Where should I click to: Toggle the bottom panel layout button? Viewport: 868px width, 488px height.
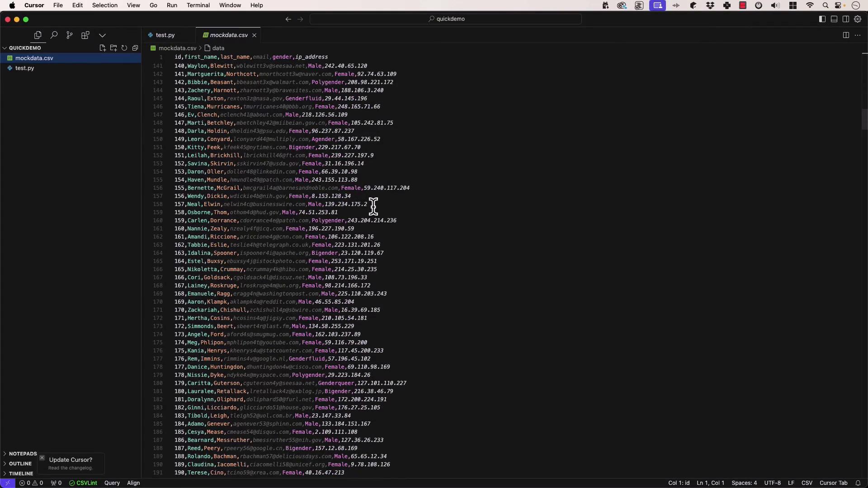[x=834, y=19]
